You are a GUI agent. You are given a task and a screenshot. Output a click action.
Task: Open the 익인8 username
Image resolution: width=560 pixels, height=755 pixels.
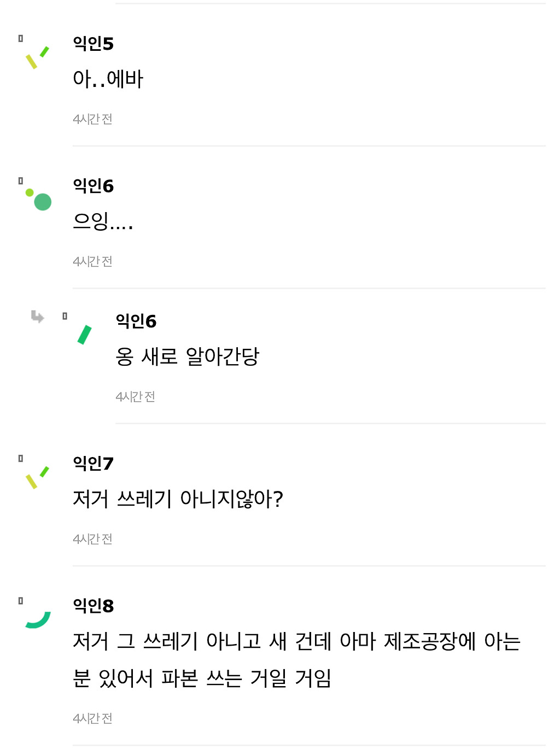(x=93, y=606)
